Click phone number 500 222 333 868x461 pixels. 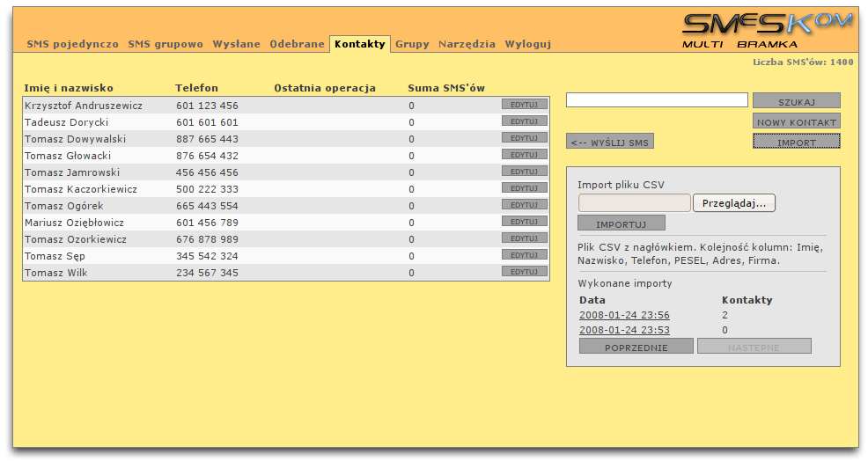point(207,189)
